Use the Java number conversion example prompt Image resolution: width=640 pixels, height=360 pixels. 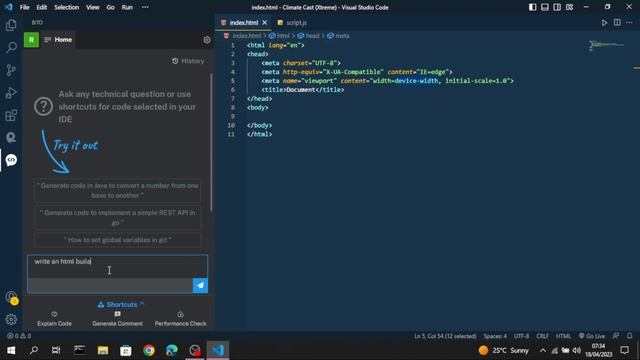click(118, 190)
